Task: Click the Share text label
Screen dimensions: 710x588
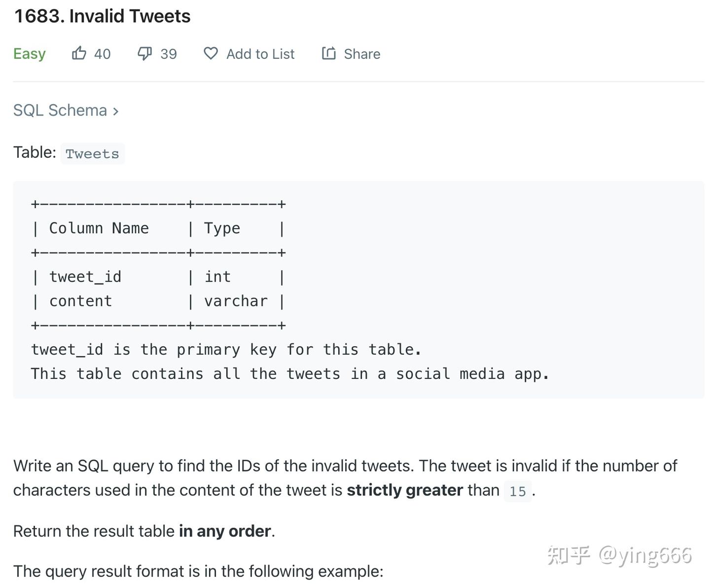Action: [x=362, y=54]
